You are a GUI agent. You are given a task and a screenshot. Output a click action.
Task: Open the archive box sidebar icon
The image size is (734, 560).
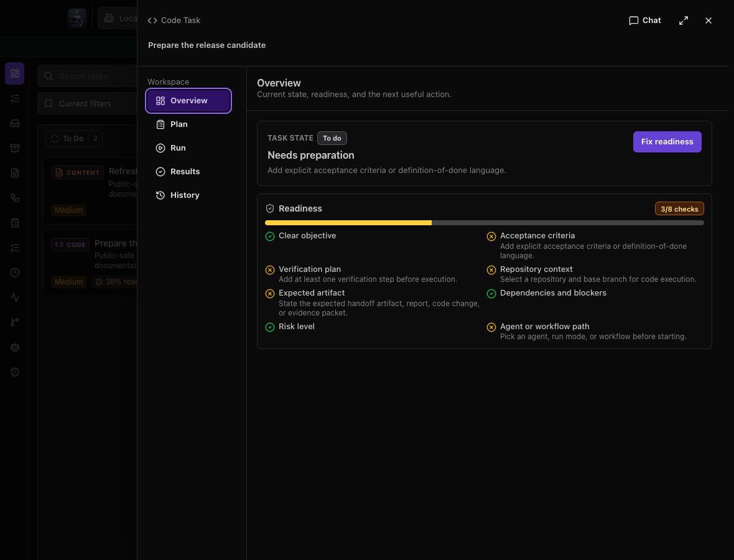pos(15,148)
